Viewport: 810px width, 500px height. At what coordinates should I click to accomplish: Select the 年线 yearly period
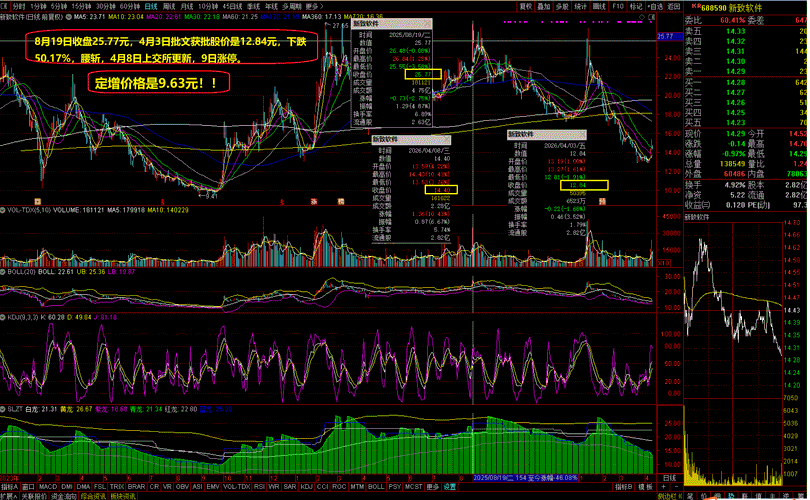pyautogui.click(x=271, y=7)
